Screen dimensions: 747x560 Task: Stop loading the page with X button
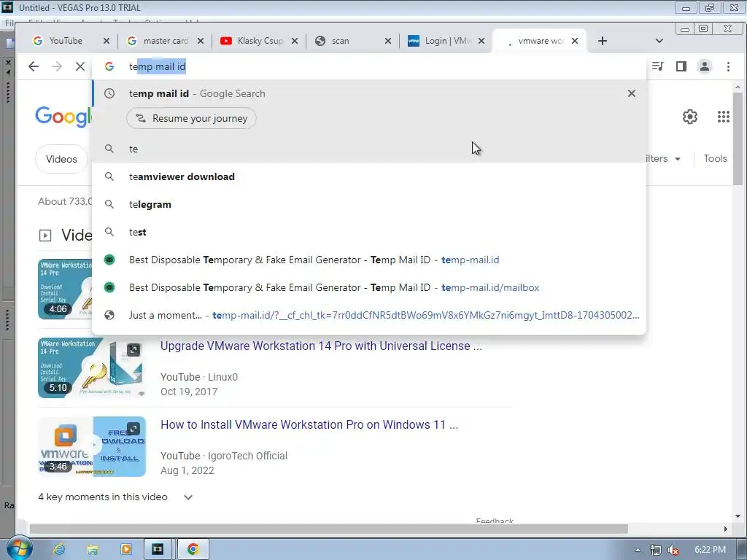[x=80, y=66]
